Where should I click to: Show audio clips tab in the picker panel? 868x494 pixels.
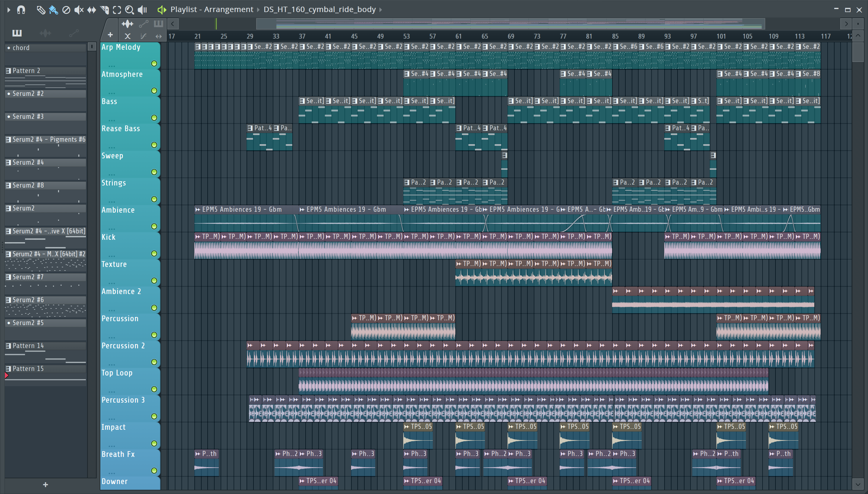point(45,33)
